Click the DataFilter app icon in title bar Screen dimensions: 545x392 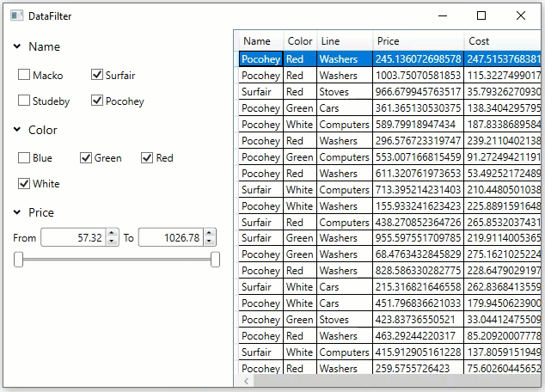[x=16, y=15]
